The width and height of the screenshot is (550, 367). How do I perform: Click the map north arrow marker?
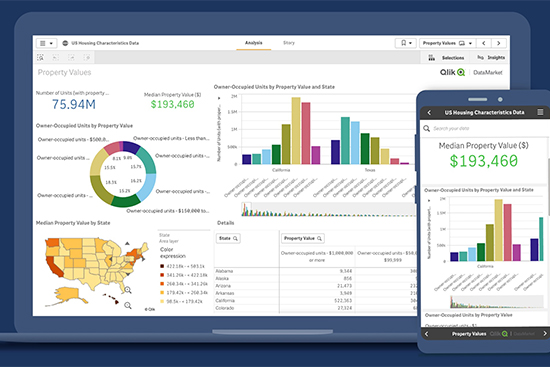pos(127,243)
